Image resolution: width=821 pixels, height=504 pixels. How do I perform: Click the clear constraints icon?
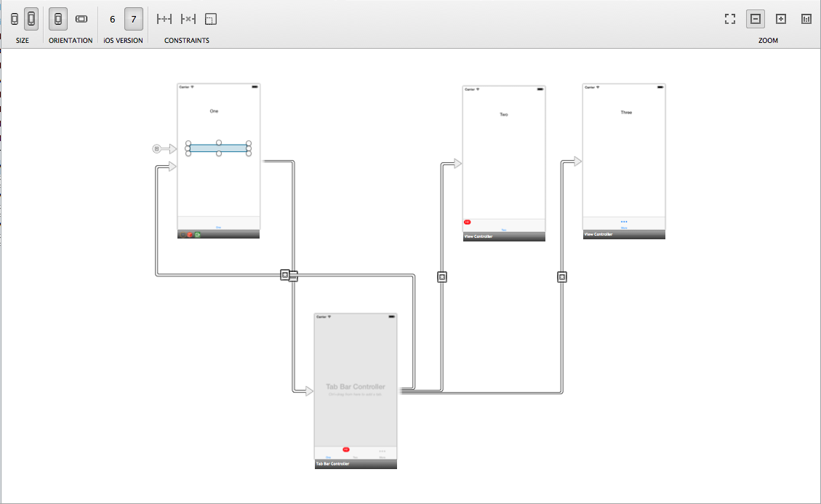[x=188, y=19]
